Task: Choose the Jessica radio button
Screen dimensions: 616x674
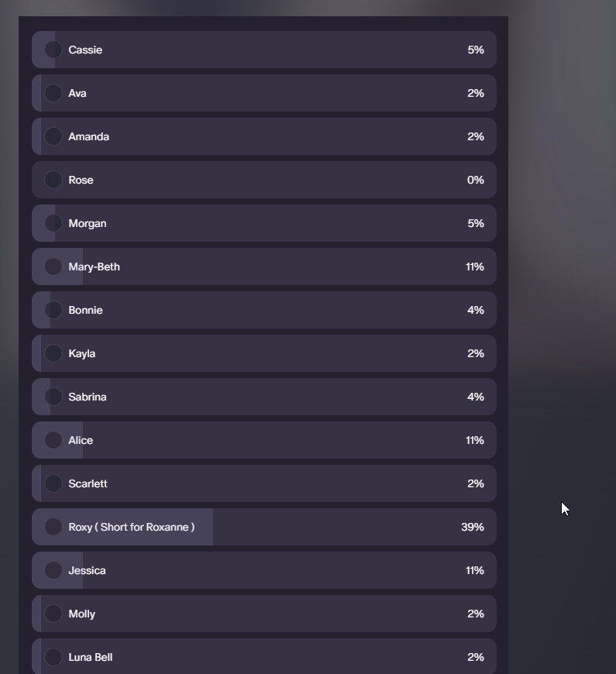Action: click(53, 570)
